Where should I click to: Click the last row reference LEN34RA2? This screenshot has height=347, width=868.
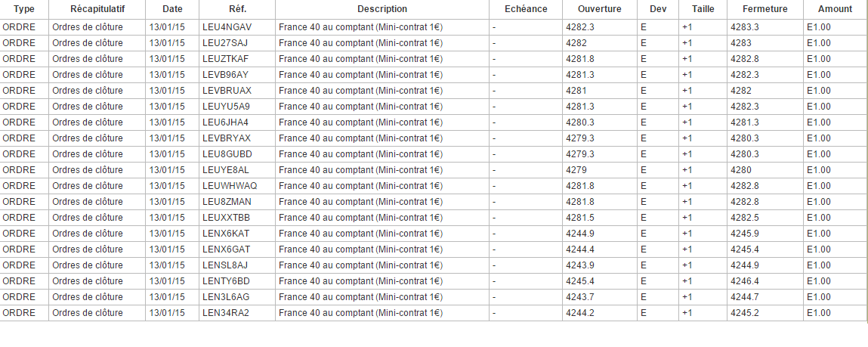pos(225,312)
